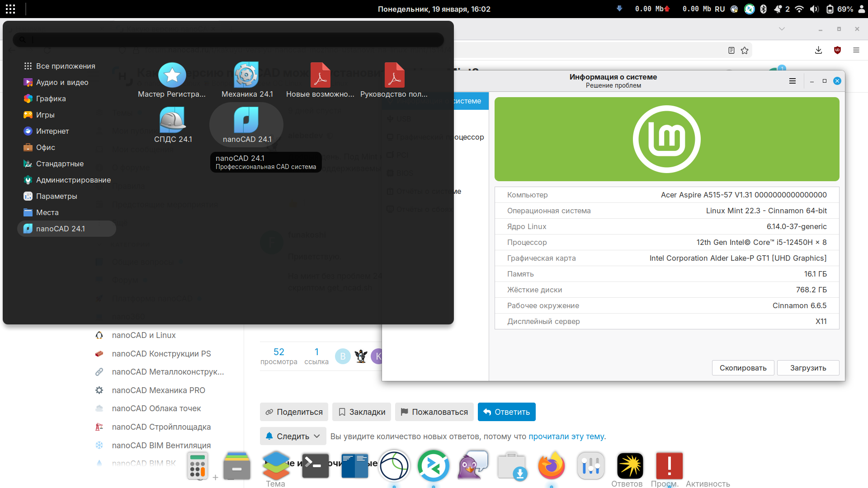This screenshot has width=868, height=488.
Task: Launch Firefox from the dock
Action: coord(551,466)
